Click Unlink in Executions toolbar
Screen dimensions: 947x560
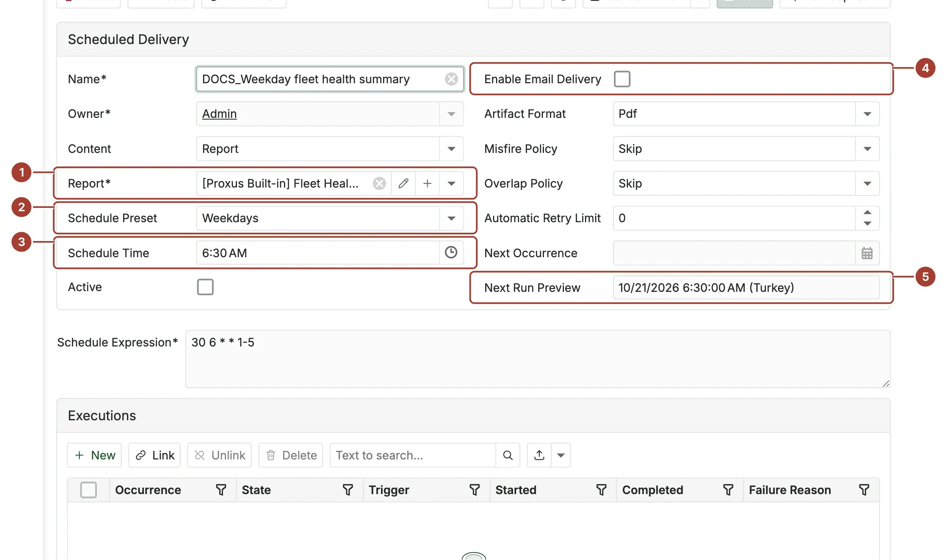219,455
